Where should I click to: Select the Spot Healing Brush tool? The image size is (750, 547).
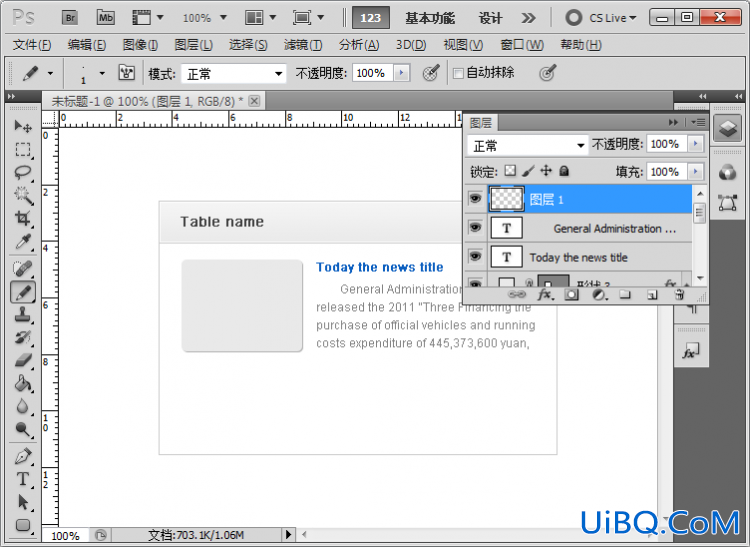[x=22, y=269]
